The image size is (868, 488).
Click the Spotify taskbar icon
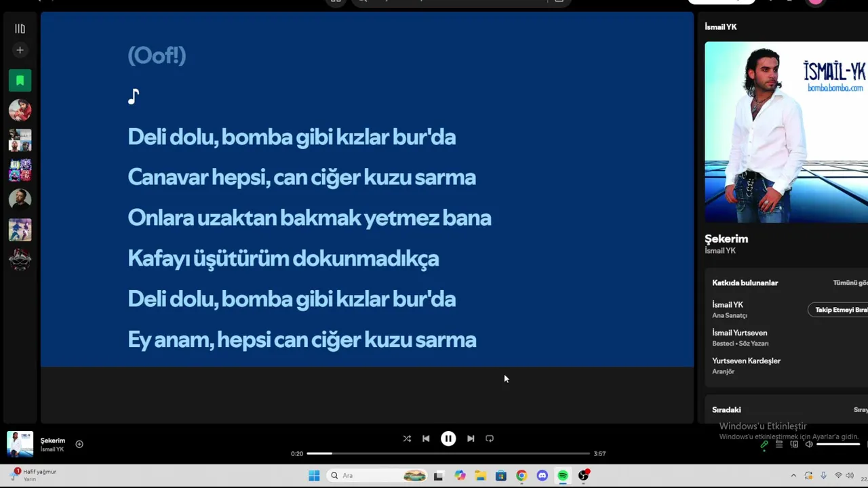pyautogui.click(x=563, y=476)
